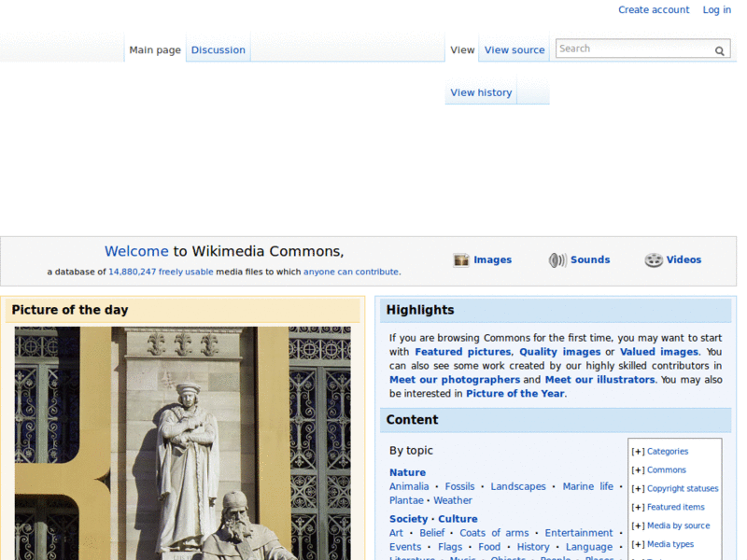Open the Art link
The image size is (747, 560).
click(396, 532)
